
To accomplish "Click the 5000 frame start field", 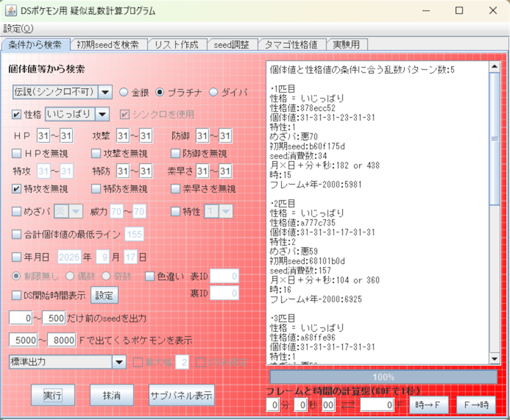I will pyautogui.click(x=24, y=340).
